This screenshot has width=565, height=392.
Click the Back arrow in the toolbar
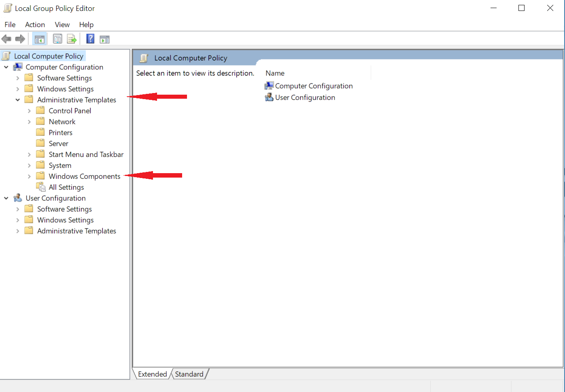click(x=6, y=39)
